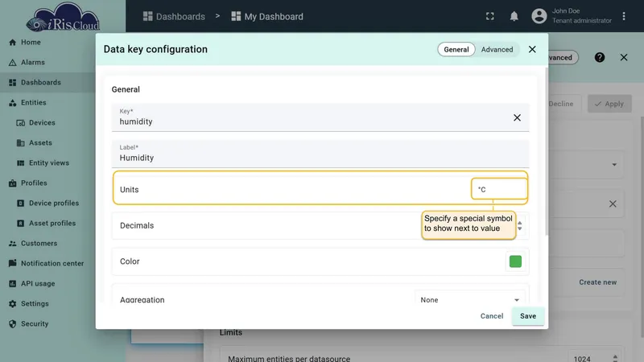The image size is (644, 362).
Task: Save the data key configuration
Action: 528,316
